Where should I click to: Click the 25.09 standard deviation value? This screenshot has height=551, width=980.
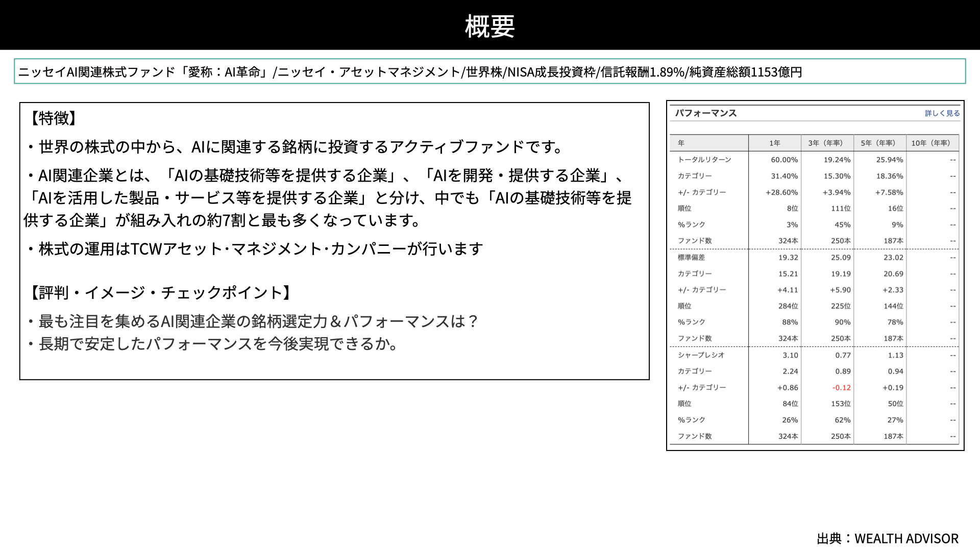click(841, 258)
